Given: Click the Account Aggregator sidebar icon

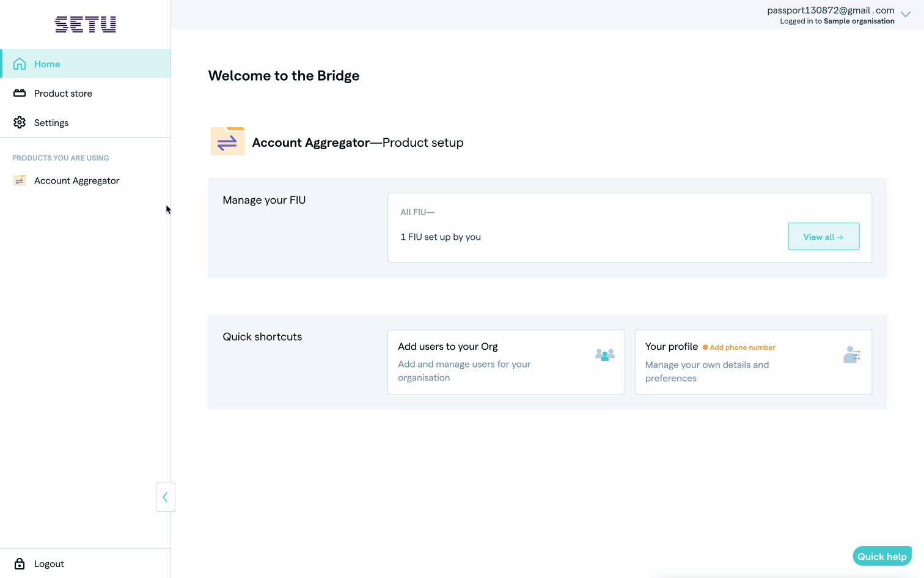Looking at the screenshot, I should click(20, 180).
